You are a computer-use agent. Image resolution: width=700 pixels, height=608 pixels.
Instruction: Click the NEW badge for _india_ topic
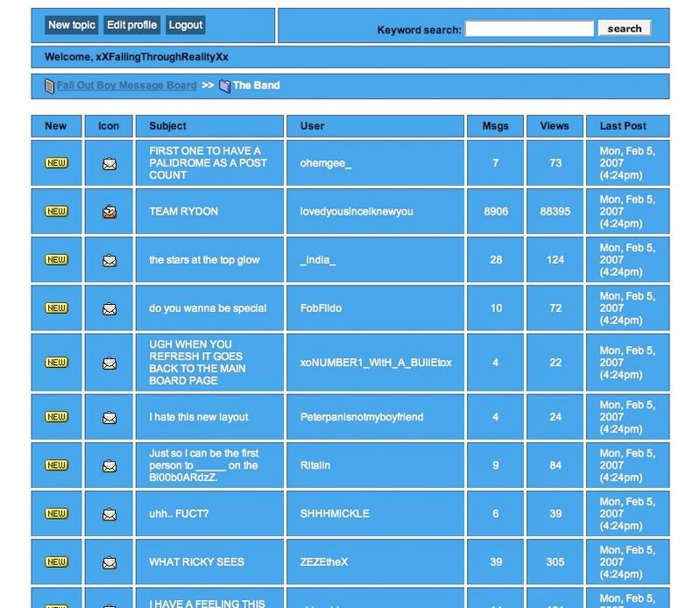[x=56, y=260]
